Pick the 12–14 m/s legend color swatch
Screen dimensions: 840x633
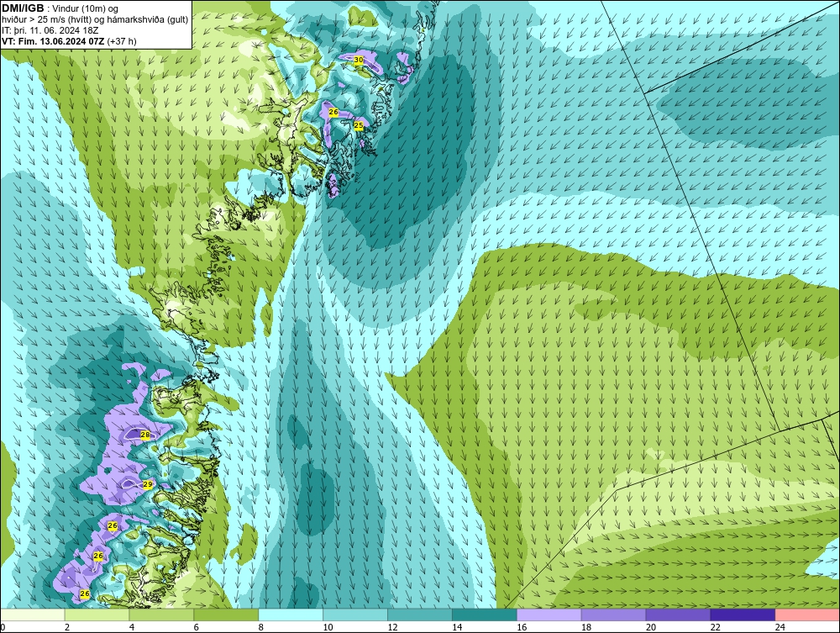[419, 615]
